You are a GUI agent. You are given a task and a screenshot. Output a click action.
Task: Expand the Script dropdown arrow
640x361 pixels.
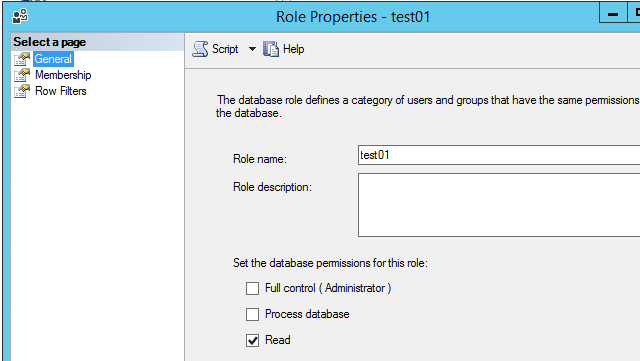pos(252,49)
